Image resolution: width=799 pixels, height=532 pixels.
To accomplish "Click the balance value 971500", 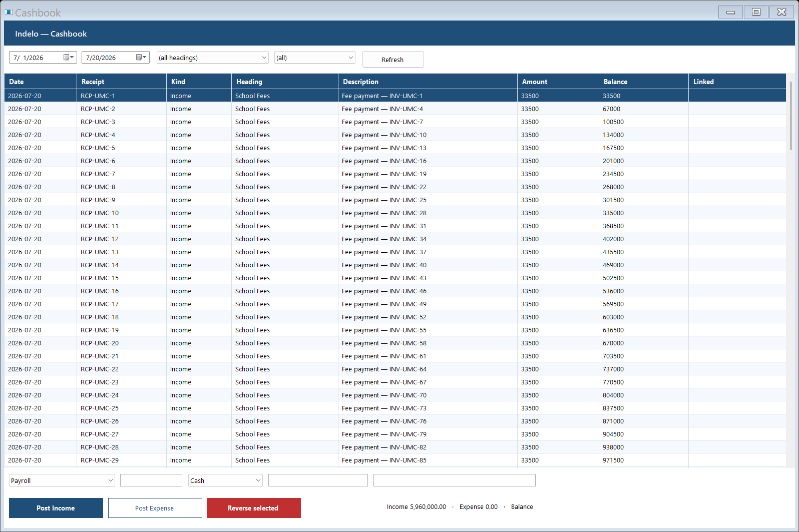I will (x=613, y=460).
